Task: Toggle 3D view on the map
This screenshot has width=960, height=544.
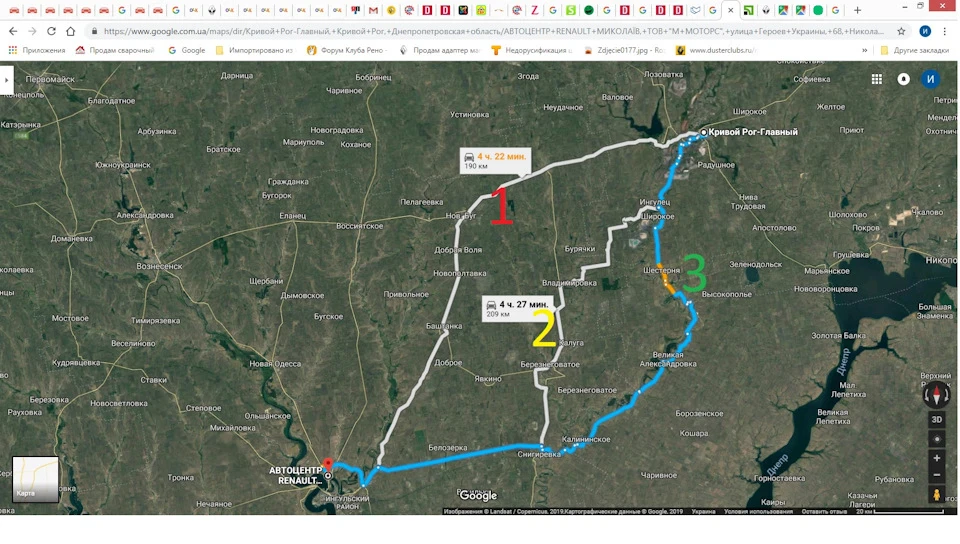Action: pos(936,419)
